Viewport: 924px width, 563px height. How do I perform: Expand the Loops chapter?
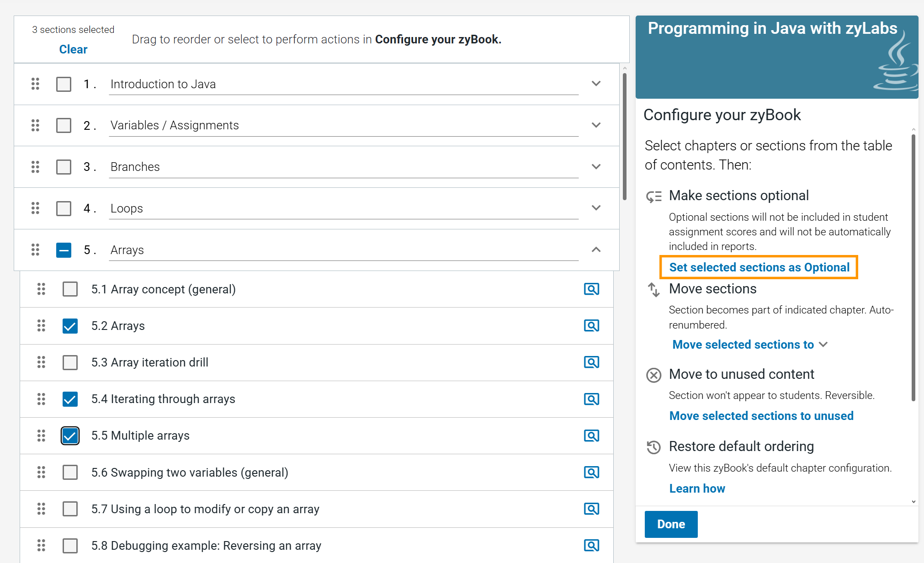tap(596, 208)
